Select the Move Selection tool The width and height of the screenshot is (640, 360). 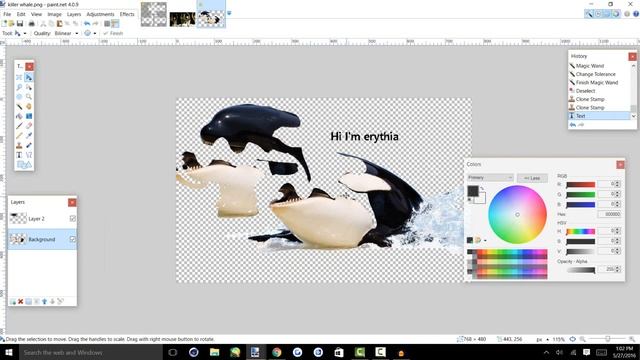[x=29, y=87]
